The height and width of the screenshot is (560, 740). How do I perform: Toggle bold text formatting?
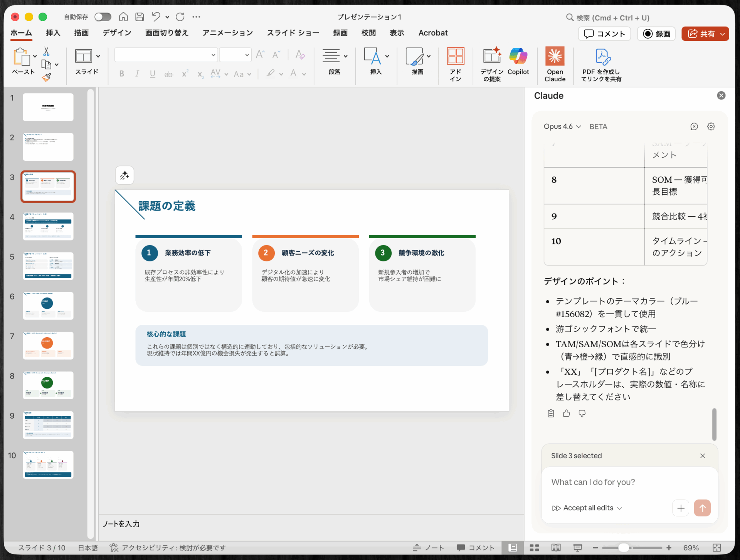click(x=121, y=74)
